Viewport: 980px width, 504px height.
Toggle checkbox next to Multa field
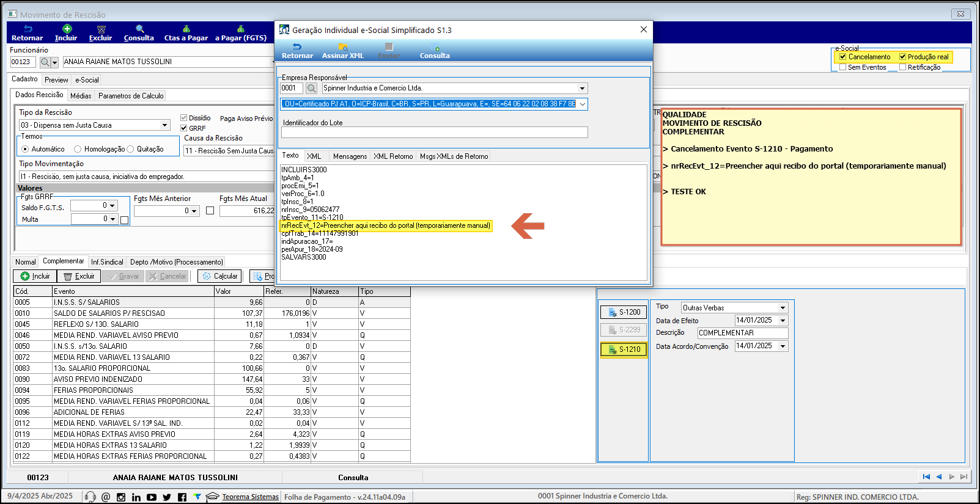125,220
